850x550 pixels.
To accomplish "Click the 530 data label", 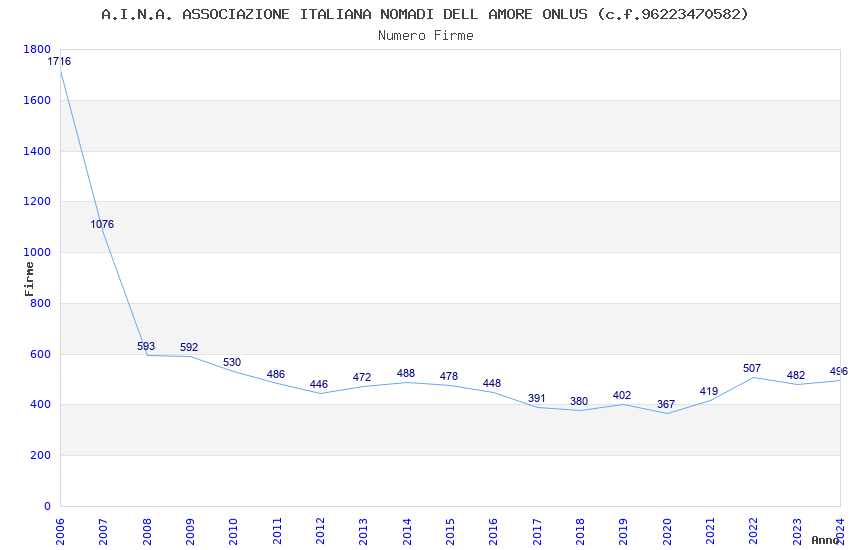I will [232, 363].
